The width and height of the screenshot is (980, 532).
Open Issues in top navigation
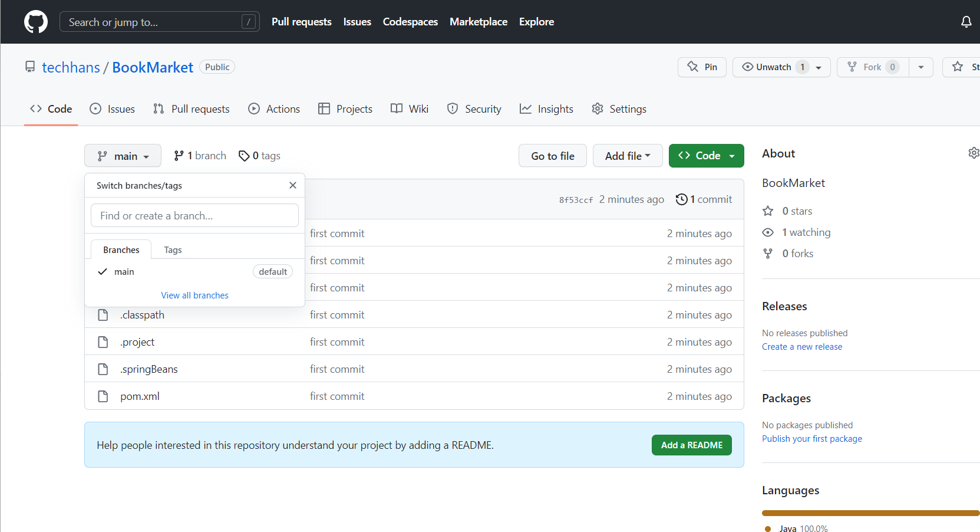[x=357, y=22]
